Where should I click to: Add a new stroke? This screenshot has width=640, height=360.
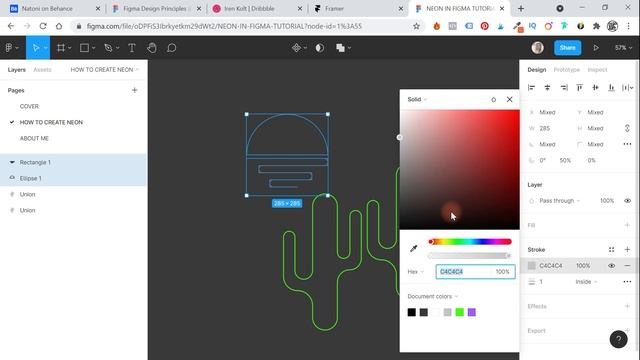coord(627,249)
